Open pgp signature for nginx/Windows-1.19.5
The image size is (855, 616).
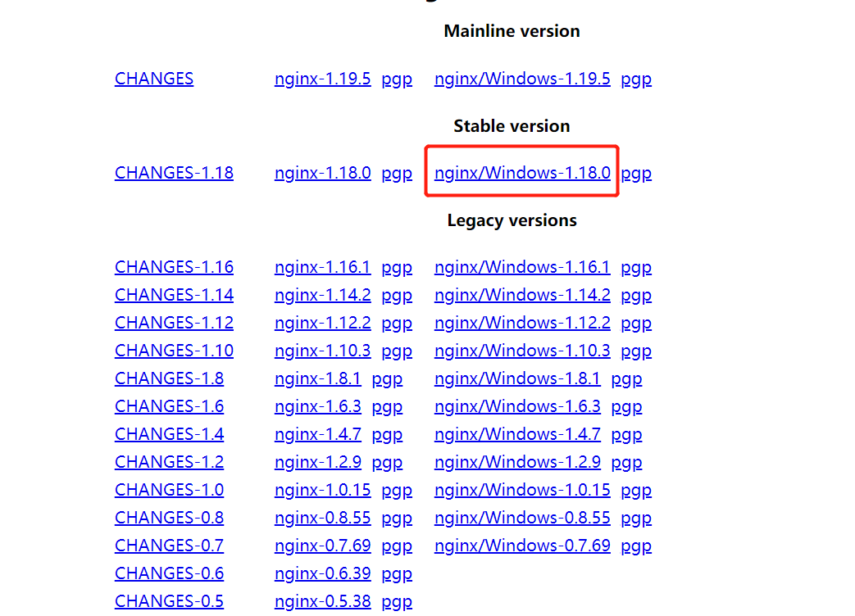point(636,79)
